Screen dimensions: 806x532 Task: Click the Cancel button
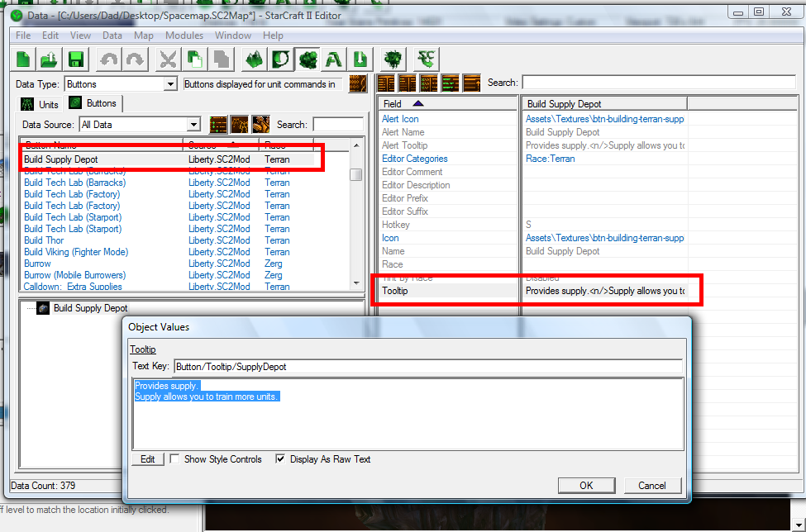(652, 485)
